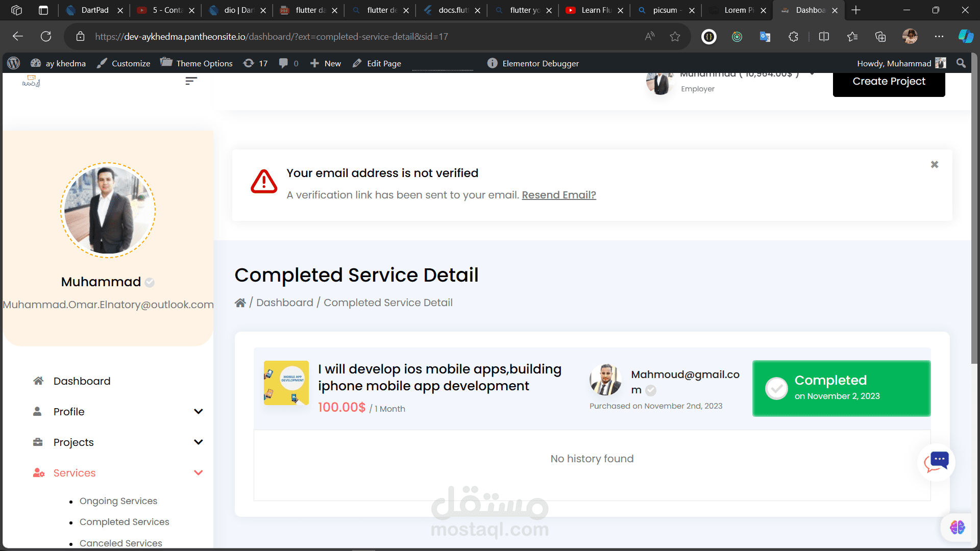Dismiss the email verification alert
Viewport: 980px width, 551px height.
(934, 164)
